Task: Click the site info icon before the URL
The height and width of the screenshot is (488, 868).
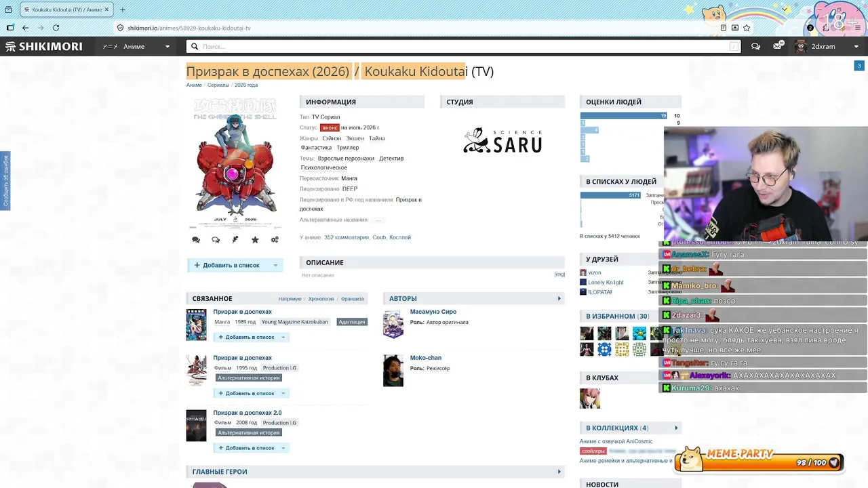Action: (x=121, y=28)
